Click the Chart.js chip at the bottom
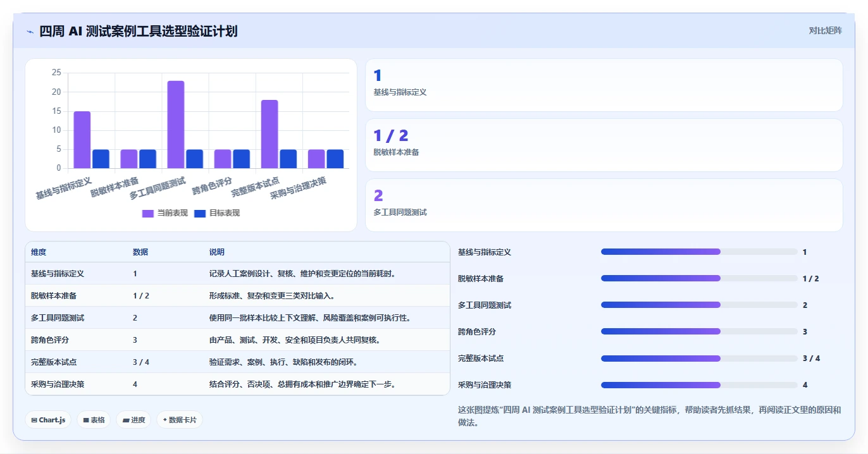This screenshot has width=868, height=454. tap(48, 420)
